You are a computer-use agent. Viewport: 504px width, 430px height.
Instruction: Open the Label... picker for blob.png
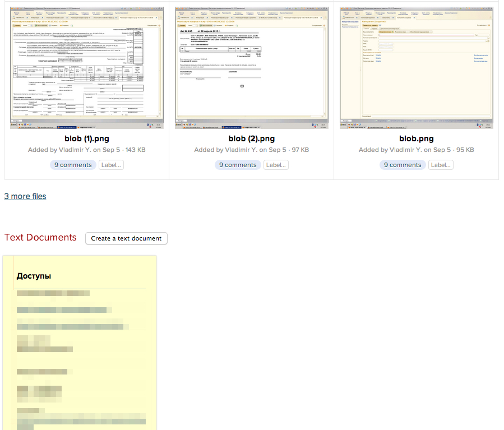click(440, 165)
